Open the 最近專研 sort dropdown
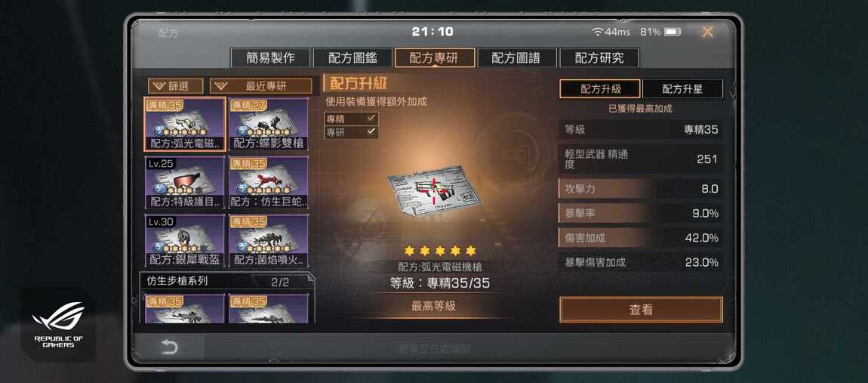 point(260,86)
